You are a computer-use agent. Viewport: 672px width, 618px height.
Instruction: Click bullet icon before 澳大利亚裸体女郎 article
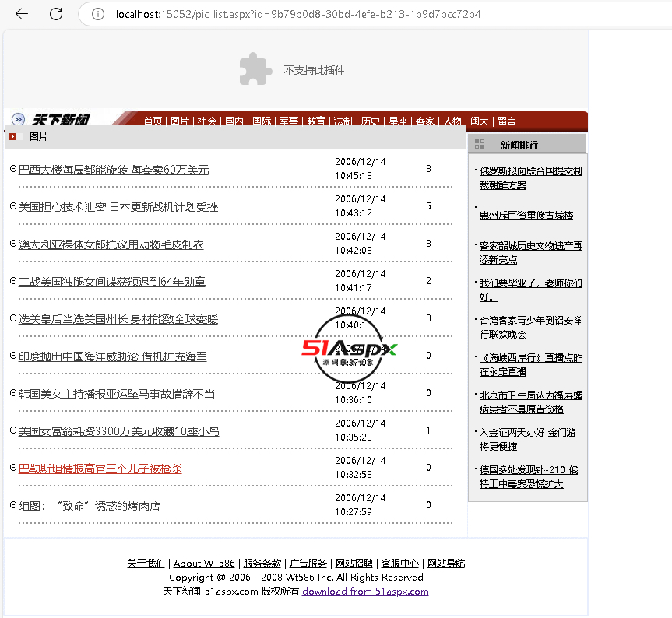[13, 244]
